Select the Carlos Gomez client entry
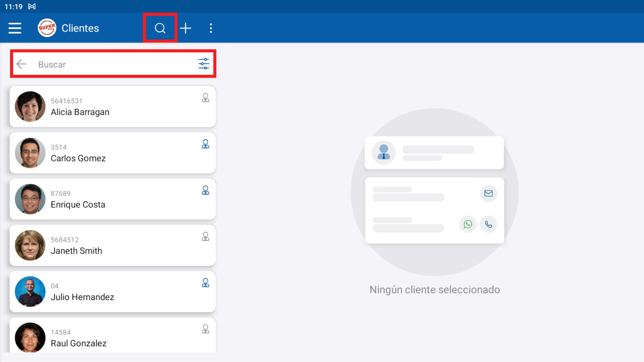Viewport: 644px width, 362px height. coord(112,153)
